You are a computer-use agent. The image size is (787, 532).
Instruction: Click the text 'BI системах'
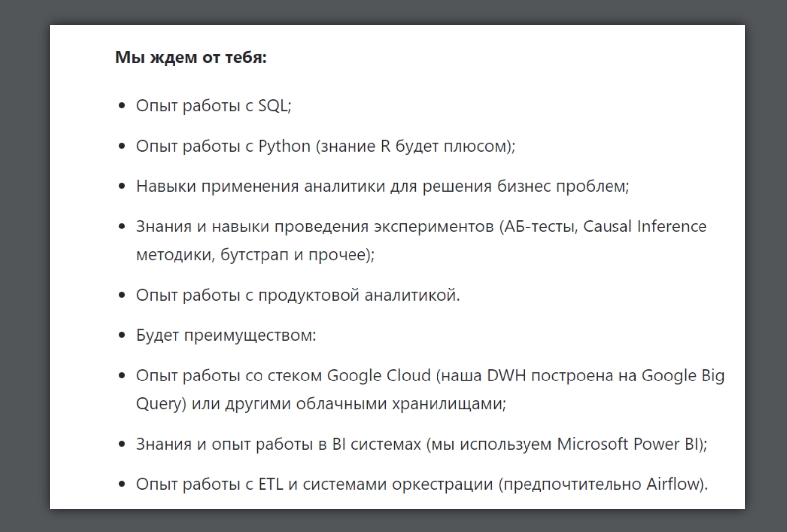[x=376, y=444]
